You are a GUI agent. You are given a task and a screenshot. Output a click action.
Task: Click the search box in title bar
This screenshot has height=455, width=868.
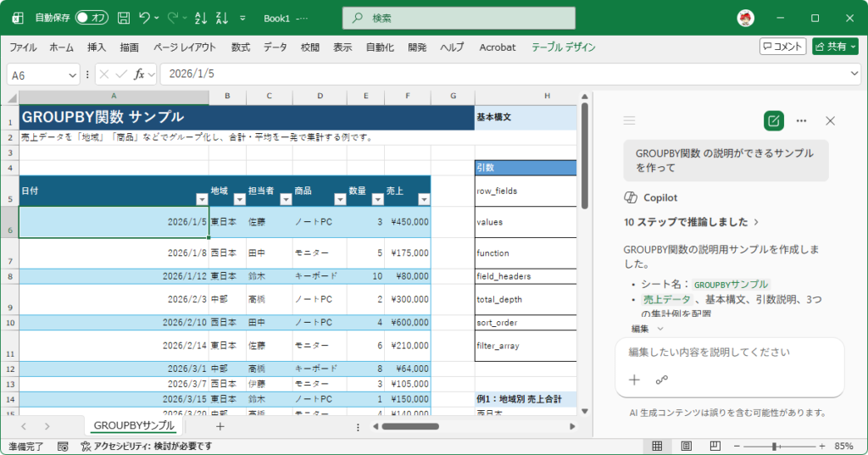click(459, 19)
